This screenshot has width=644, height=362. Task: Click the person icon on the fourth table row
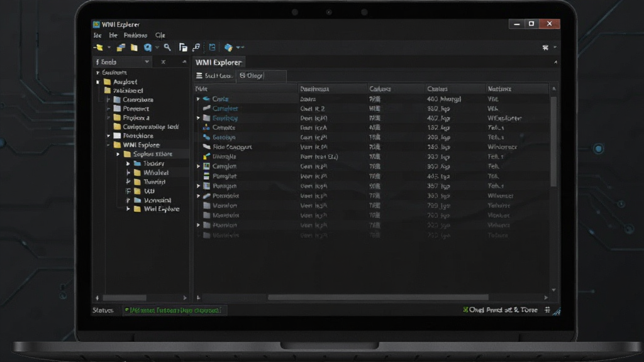[x=206, y=128]
